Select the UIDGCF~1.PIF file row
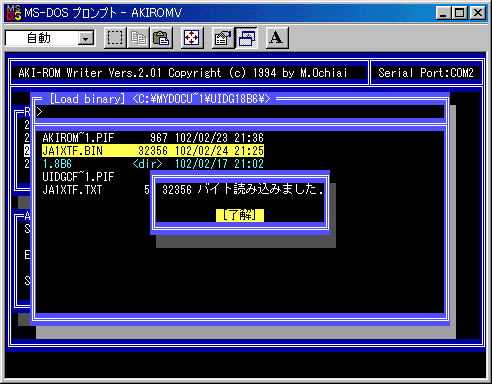This screenshot has height=384, width=492. [x=78, y=177]
